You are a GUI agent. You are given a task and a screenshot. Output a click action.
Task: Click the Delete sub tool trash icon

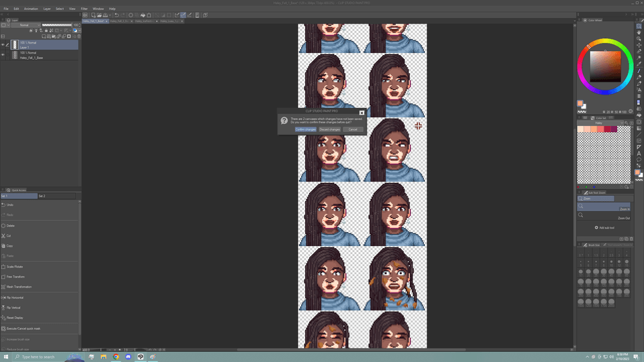(x=632, y=239)
